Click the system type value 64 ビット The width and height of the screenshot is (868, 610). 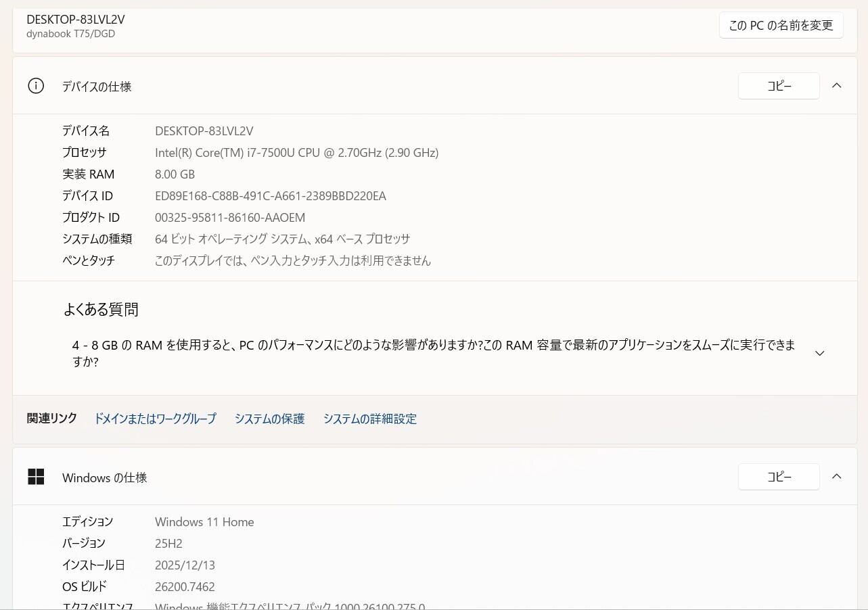click(283, 239)
